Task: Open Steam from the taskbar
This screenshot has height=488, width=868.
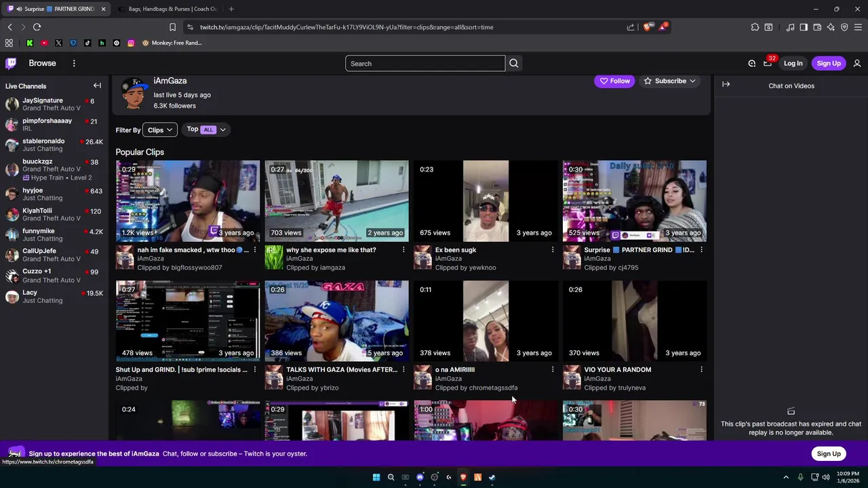Action: [x=492, y=477]
